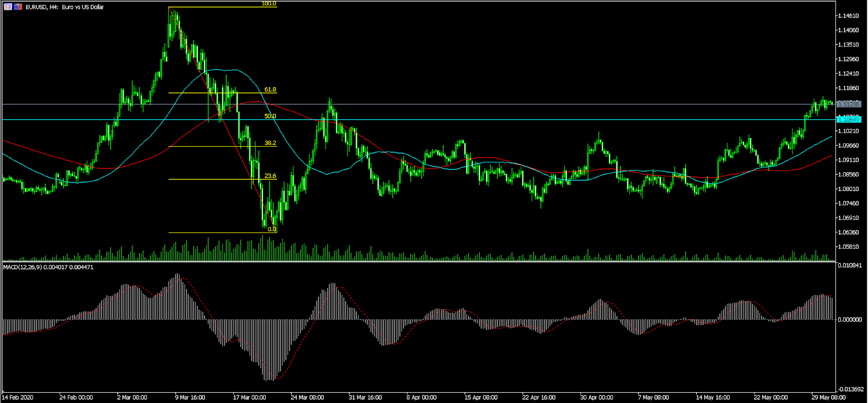Click the 1.14610 price scale value
This screenshot has height=403, width=868.
point(848,16)
